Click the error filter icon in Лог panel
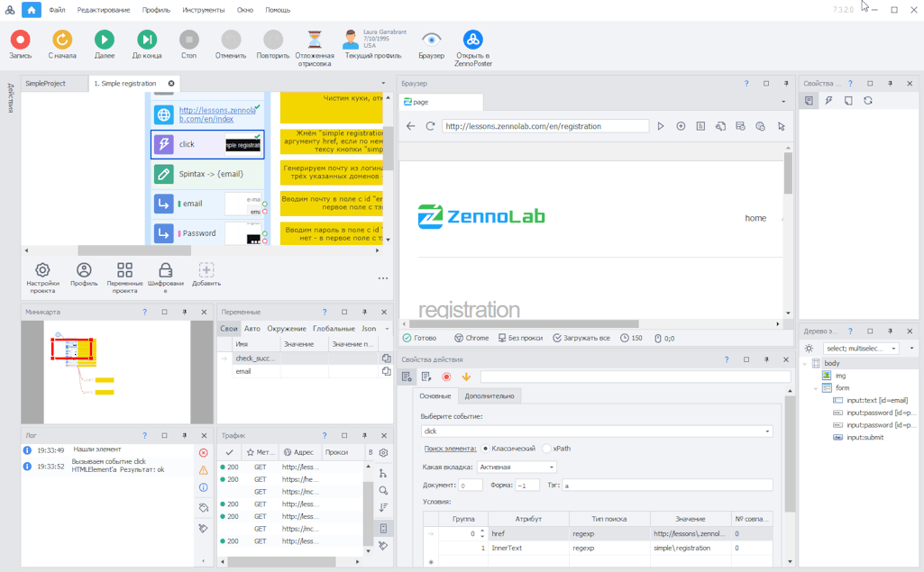 click(x=203, y=453)
